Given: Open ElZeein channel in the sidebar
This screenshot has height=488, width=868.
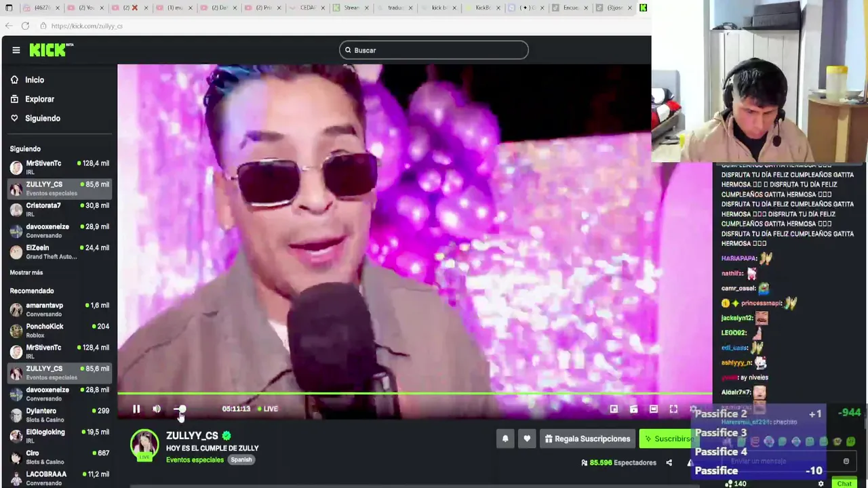Looking at the screenshot, I should pos(59,252).
